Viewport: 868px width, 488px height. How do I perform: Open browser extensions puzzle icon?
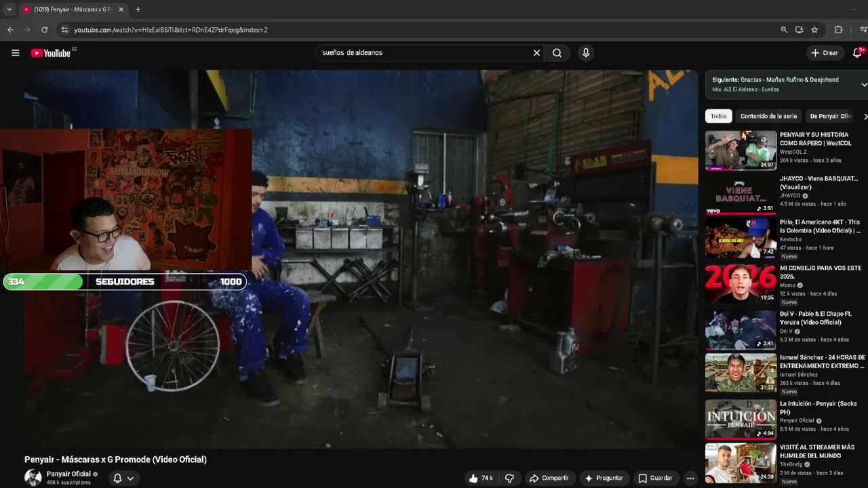(838, 30)
